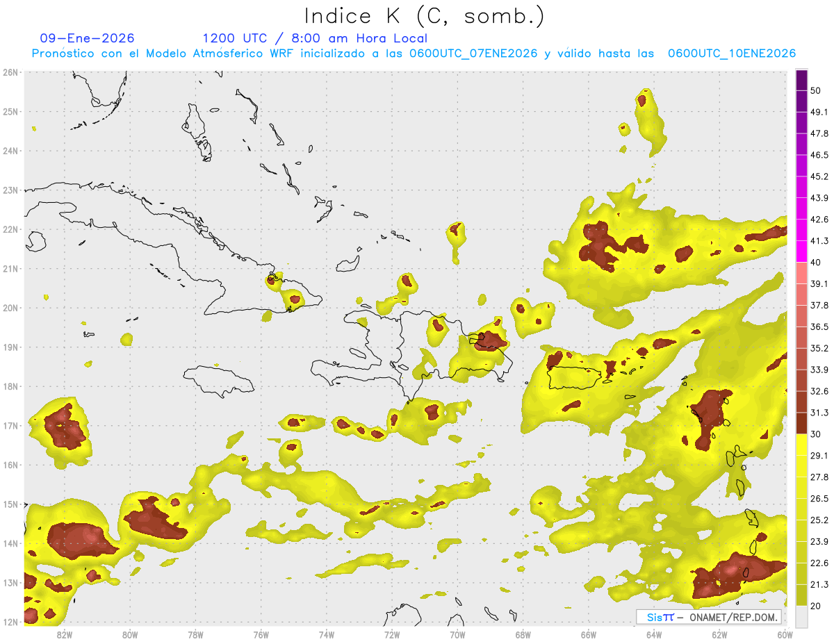The height and width of the screenshot is (644, 834).
Task: Click the "Indice K (C, somb.)" title
Action: [x=424, y=16]
